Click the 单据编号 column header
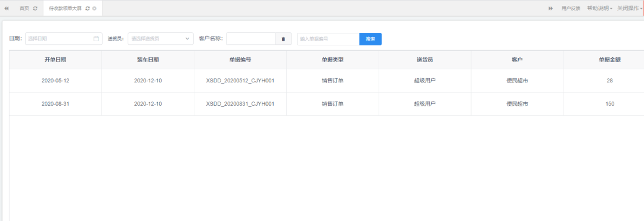The image size is (644, 221). point(240,60)
